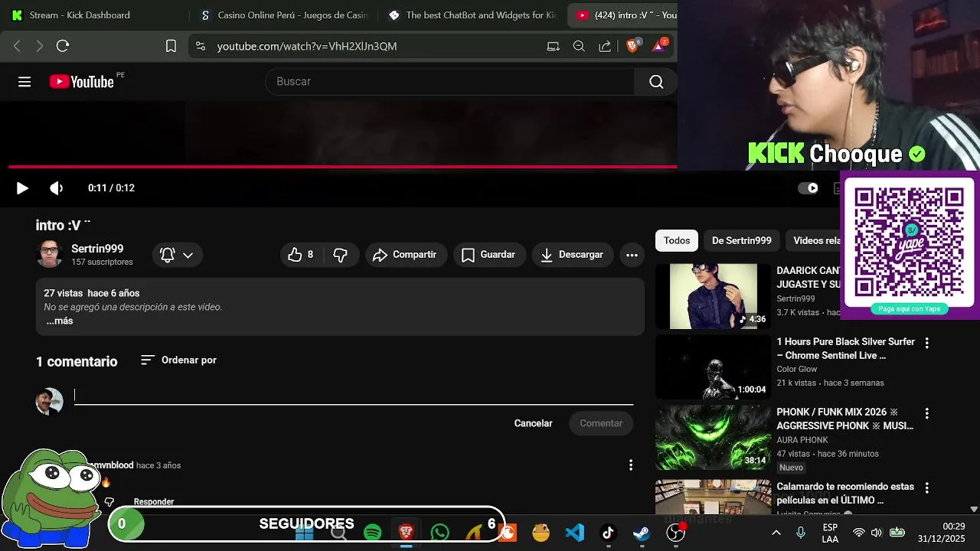Dislike the video with thumbs-down
The height and width of the screenshot is (551, 980).
click(x=341, y=255)
